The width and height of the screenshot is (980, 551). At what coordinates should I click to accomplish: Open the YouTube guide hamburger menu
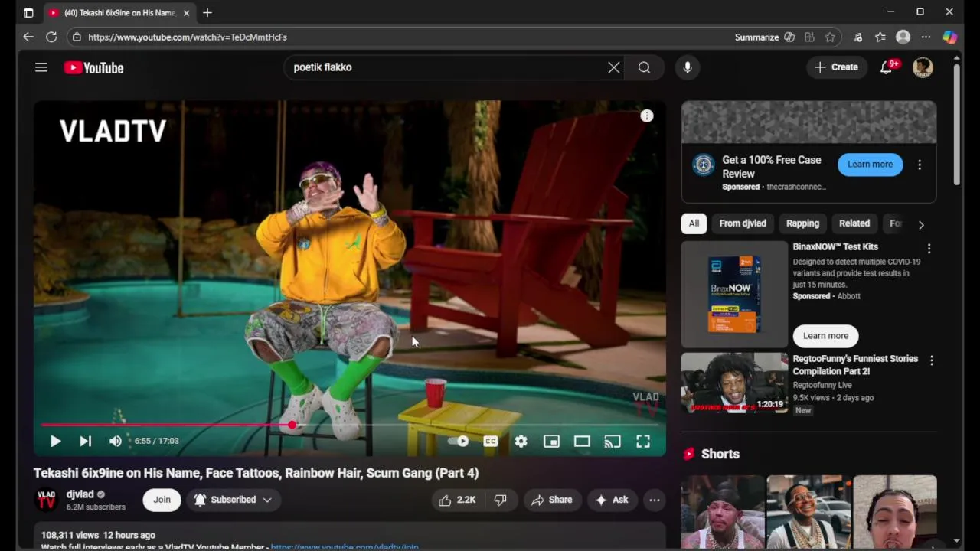[41, 67]
